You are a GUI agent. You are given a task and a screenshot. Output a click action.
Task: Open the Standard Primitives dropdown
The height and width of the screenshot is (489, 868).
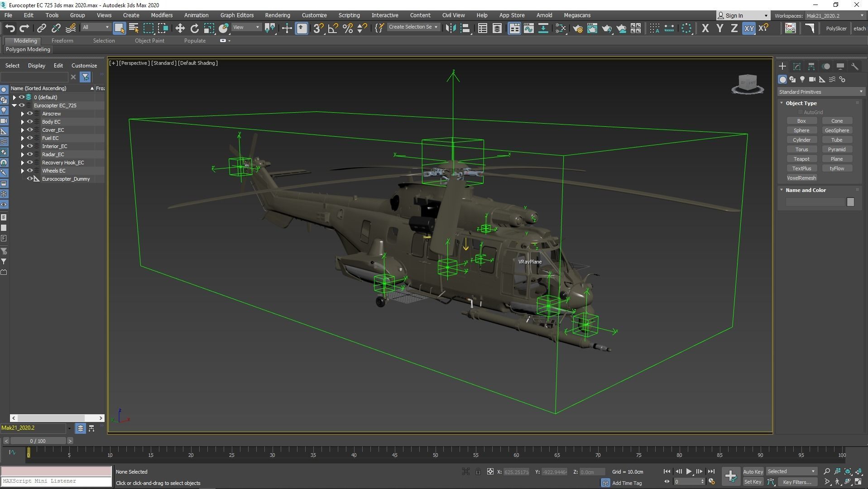(x=820, y=92)
